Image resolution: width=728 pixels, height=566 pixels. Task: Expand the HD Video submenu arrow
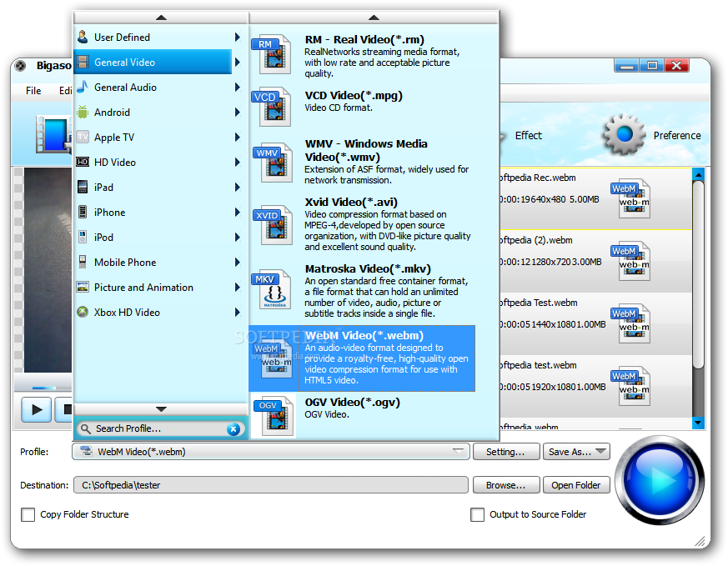click(x=238, y=162)
